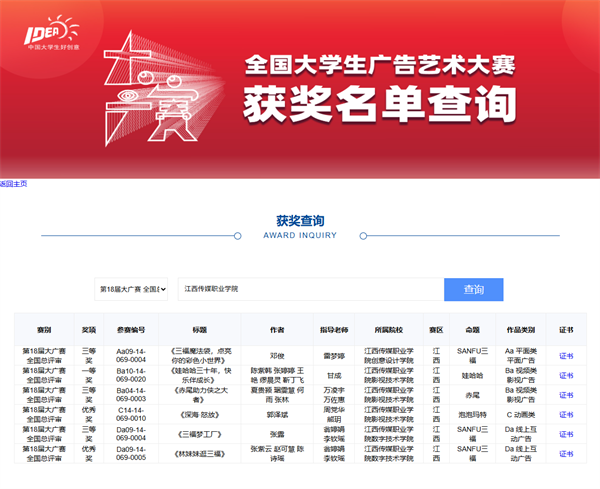
Task: Open certificate for C14-14-069-0010 entry
Action: pos(566,414)
